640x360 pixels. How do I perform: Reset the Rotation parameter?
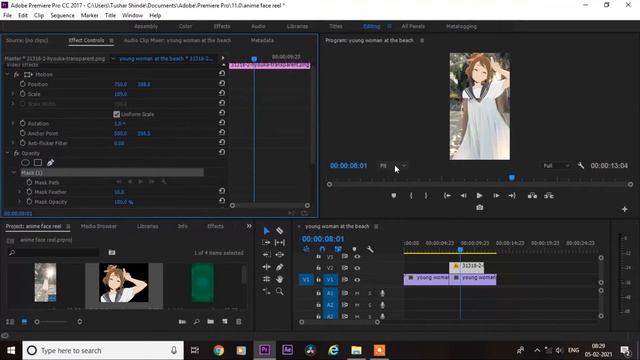point(222,122)
